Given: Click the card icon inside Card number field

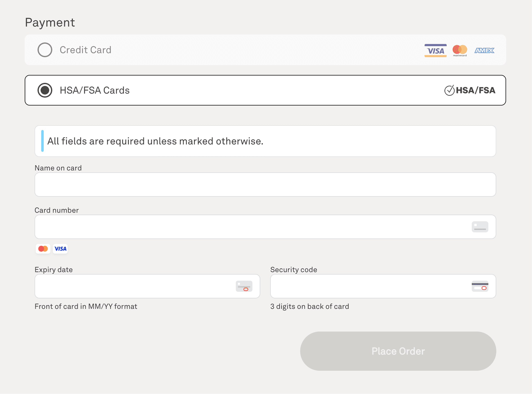Looking at the screenshot, I should coord(480,227).
